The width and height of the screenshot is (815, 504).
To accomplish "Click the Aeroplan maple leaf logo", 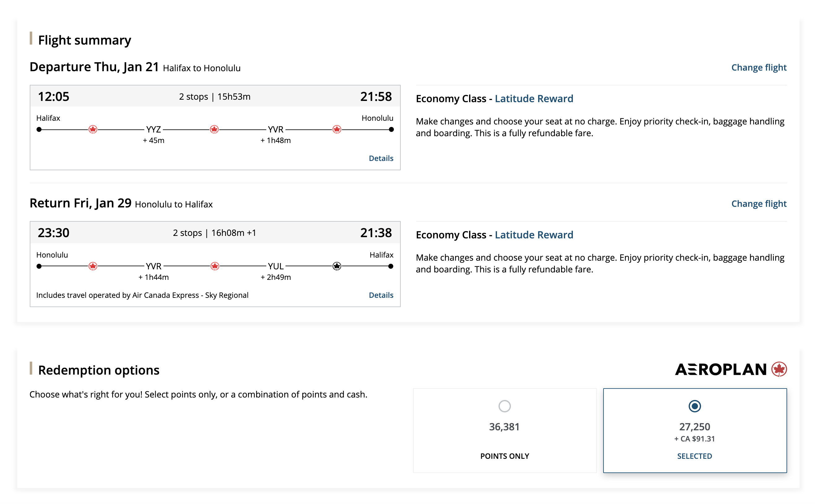I will pos(779,369).
